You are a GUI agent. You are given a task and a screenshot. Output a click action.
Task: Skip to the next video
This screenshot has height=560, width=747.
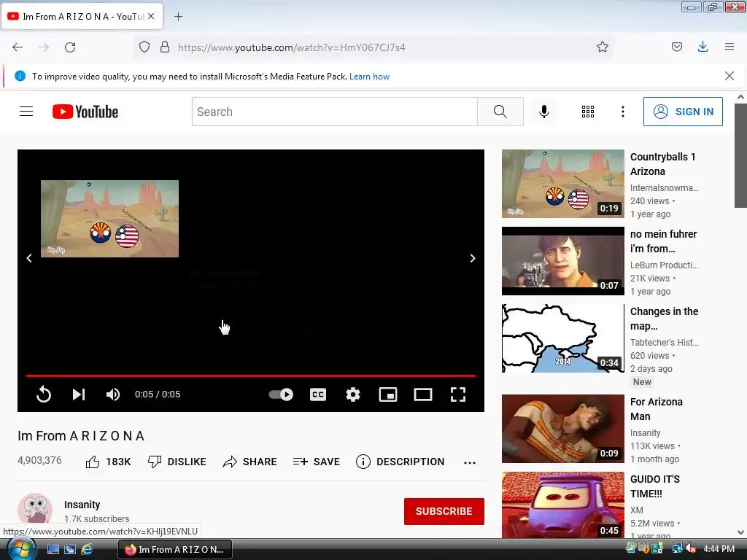[79, 394]
